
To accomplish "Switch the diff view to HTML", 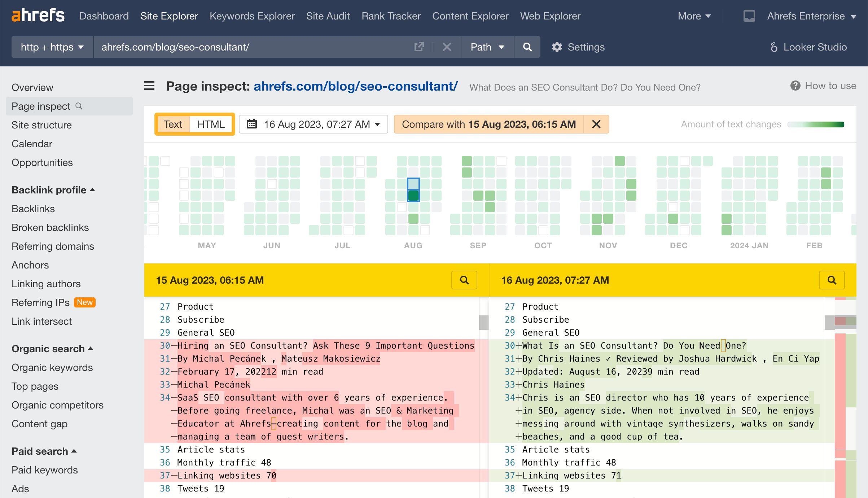I will pos(211,124).
